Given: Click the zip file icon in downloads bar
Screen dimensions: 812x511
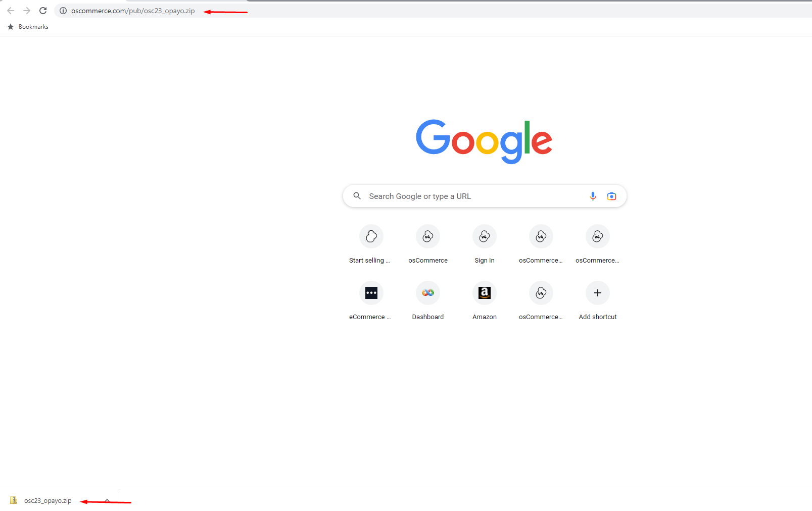Looking at the screenshot, I should pos(14,500).
